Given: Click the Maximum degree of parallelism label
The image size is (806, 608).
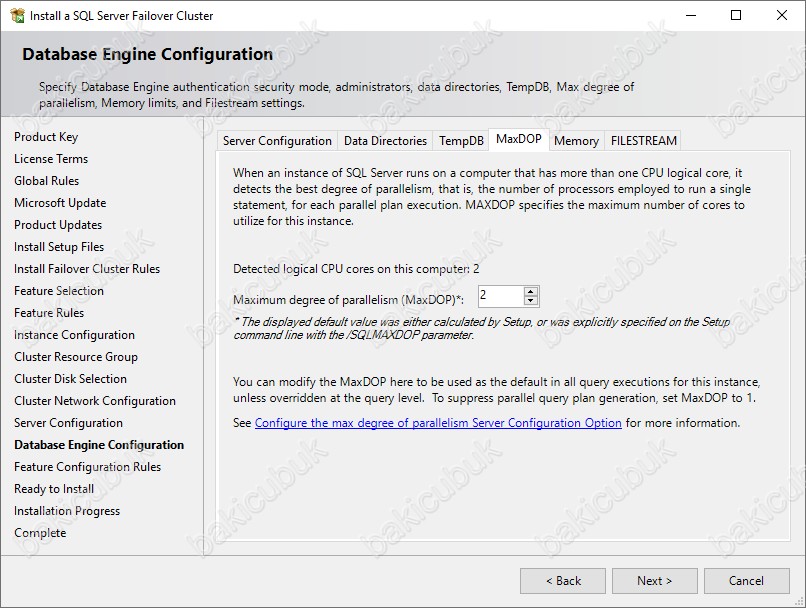Looking at the screenshot, I should click(349, 300).
